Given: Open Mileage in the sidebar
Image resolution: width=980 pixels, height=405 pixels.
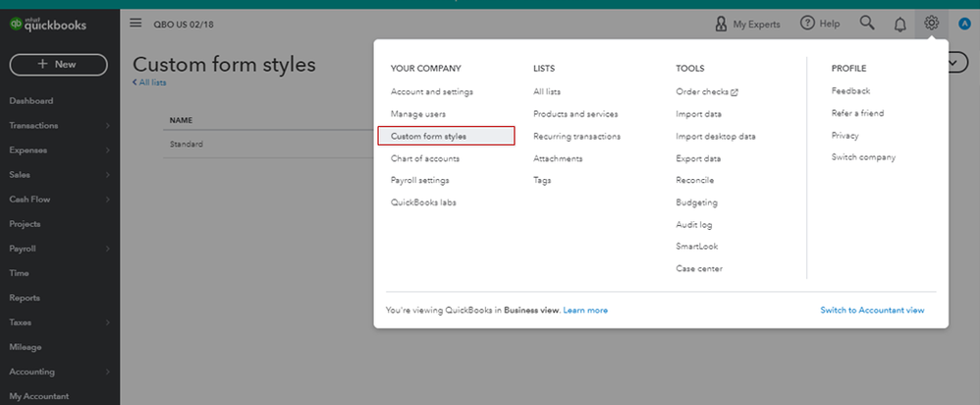Looking at the screenshot, I should tap(25, 347).
